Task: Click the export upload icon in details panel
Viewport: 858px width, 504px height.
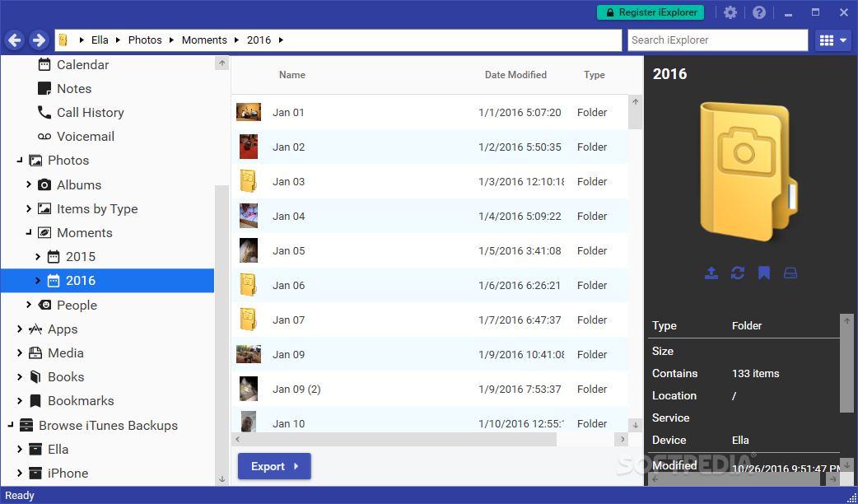Action: (x=711, y=273)
